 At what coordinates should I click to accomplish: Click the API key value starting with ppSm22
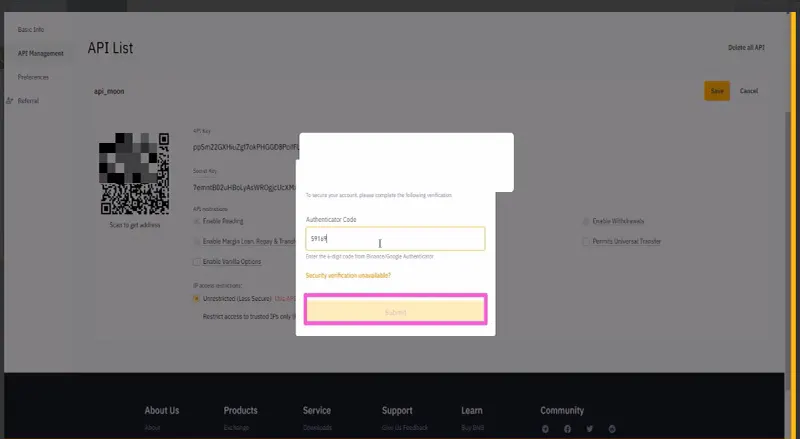246,148
